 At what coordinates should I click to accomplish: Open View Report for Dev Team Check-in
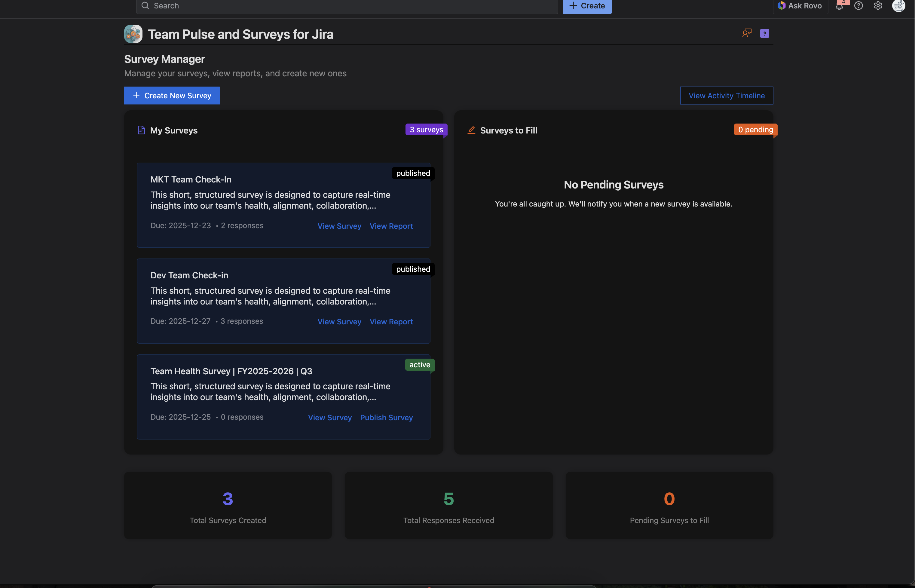[x=391, y=322]
